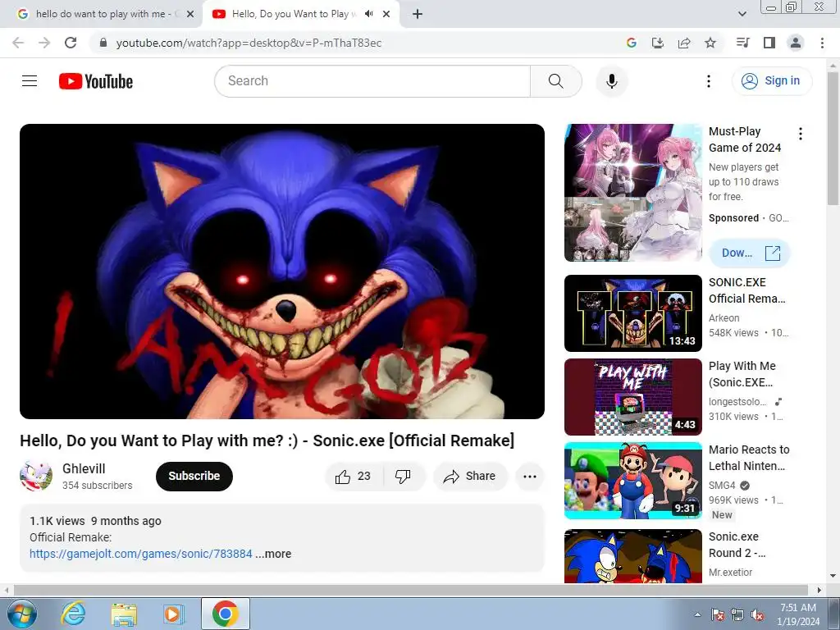Screen dimensions: 840x630
Task: Mute the tab via the speaker icon
Action: [x=368, y=14]
